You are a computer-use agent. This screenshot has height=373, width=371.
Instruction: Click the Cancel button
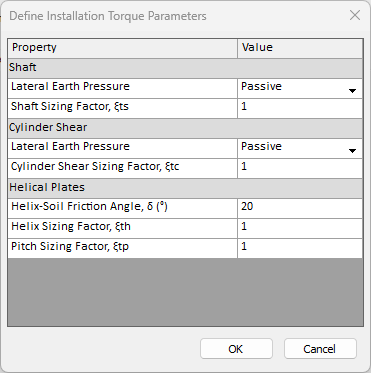pyautogui.click(x=320, y=349)
